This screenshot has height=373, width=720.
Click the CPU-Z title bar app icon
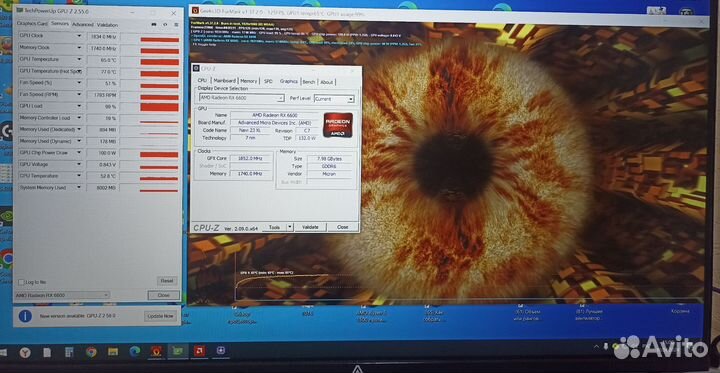[x=197, y=69]
